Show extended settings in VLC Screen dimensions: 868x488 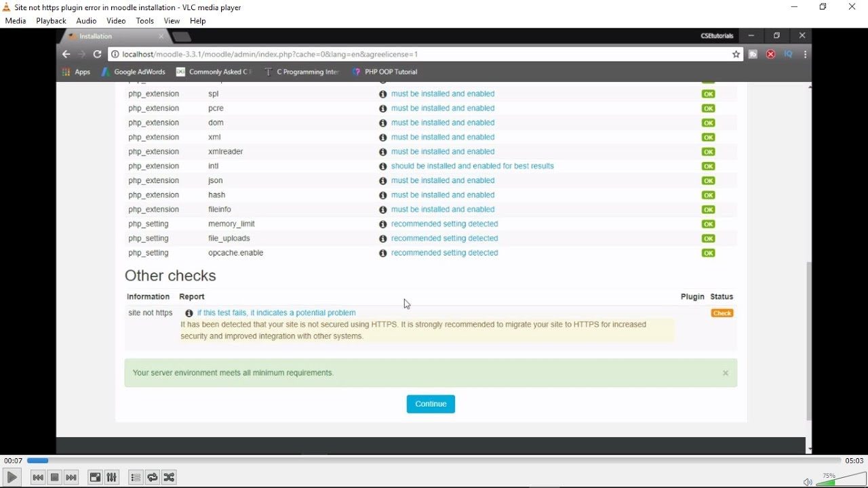point(112,478)
